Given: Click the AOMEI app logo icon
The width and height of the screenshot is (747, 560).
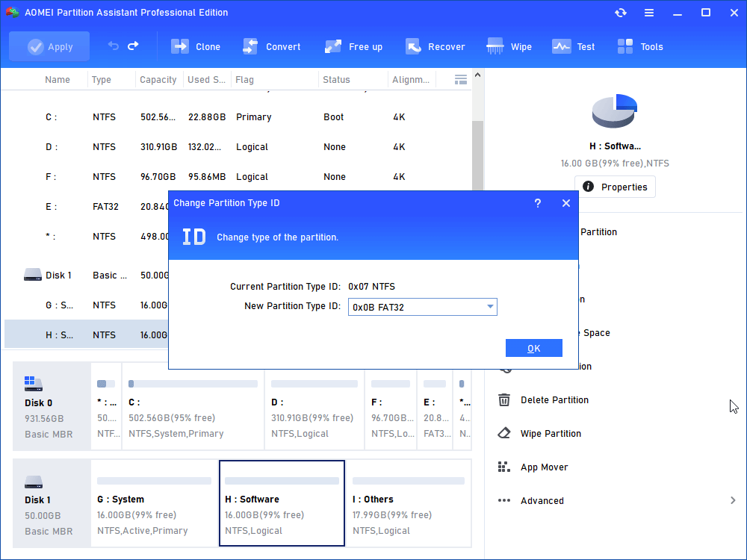Looking at the screenshot, I should pos(13,13).
